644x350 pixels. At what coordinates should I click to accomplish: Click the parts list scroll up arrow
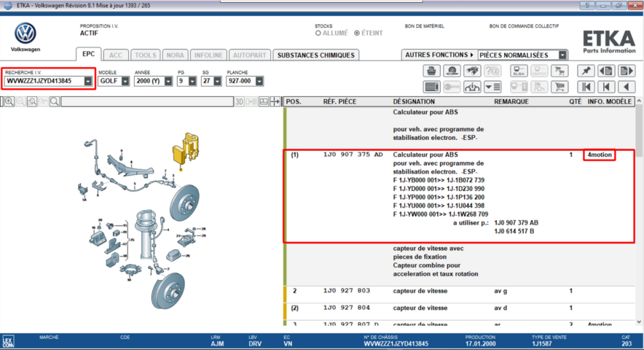[x=639, y=101]
